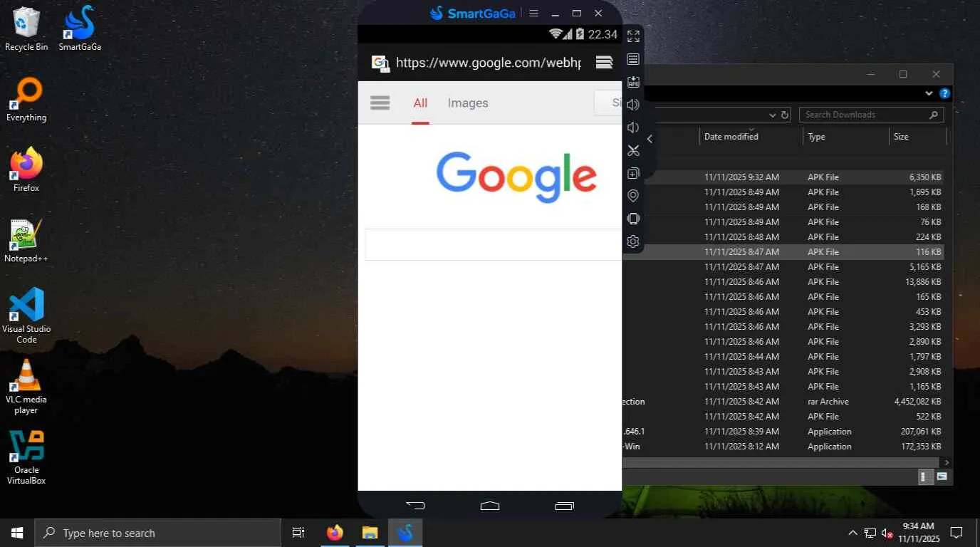Viewport: 980px width, 547px height.
Task: Click the 11/11/2025 8:44 AM date cell
Action: 741,357
